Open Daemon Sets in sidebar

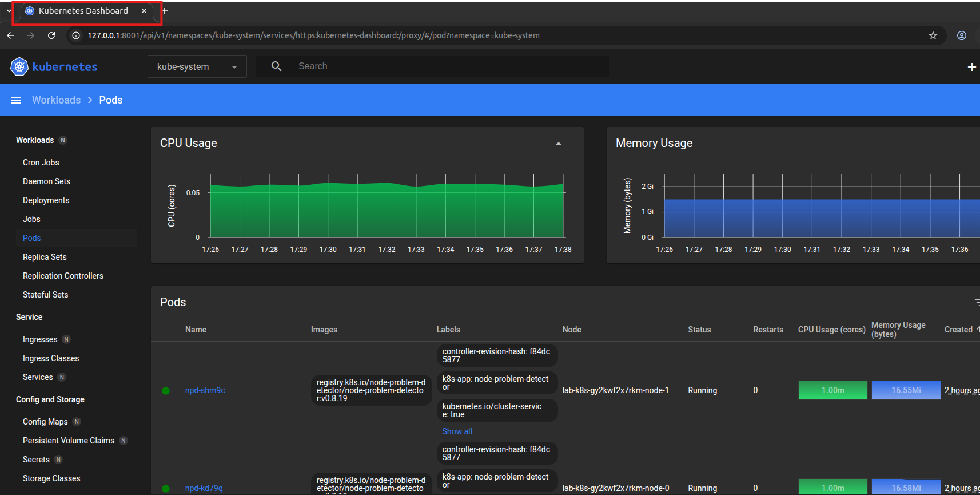[46, 181]
